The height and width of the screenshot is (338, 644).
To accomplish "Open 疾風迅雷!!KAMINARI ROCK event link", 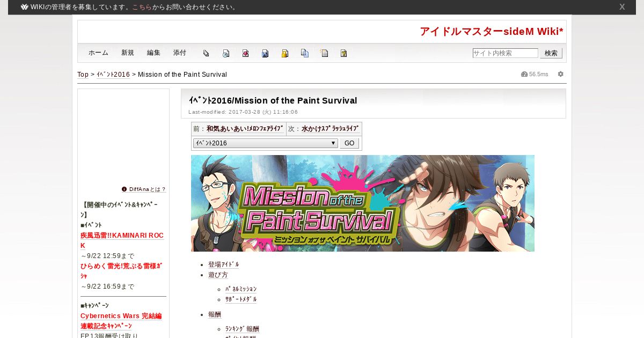I will coord(122,240).
